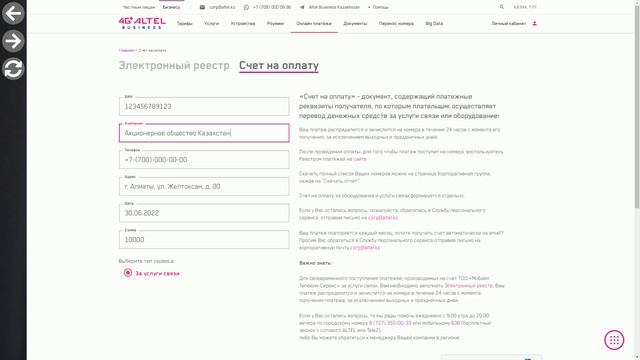The width and height of the screenshot is (640, 360).
Task: Click the 'сайте' link in the description
Action: (360, 159)
